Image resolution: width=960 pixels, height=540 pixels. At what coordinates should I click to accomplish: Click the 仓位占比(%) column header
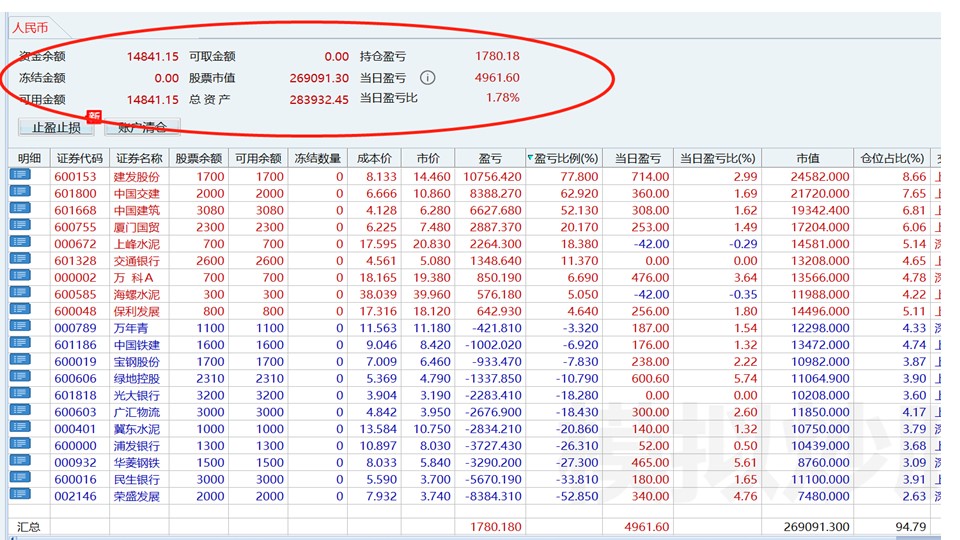click(892, 158)
